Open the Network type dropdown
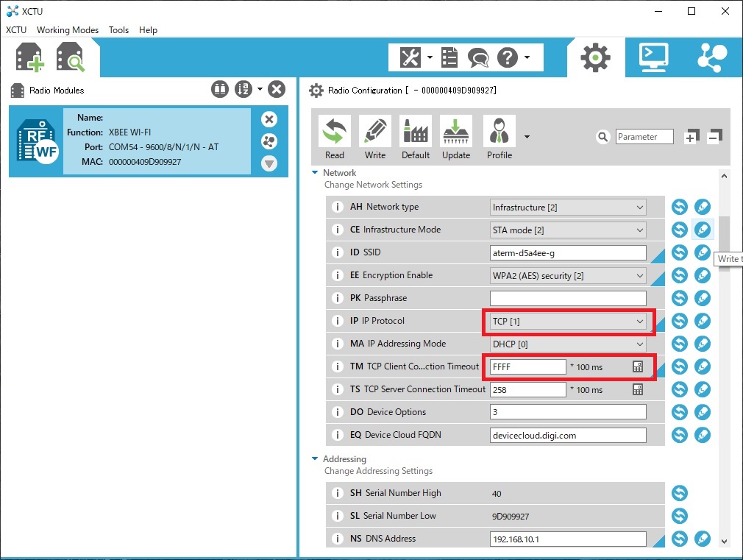The width and height of the screenshot is (743, 560). tap(568, 208)
